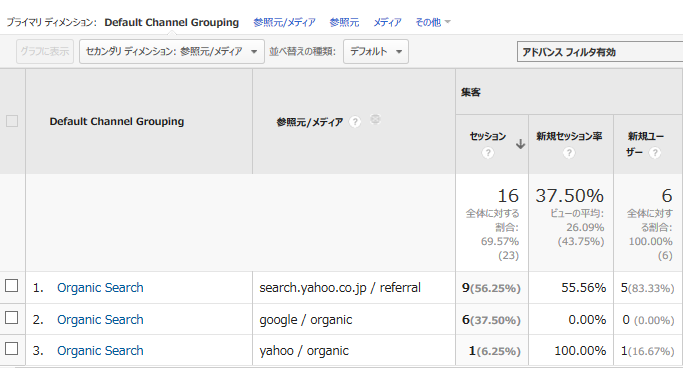Open help icon next to 参照元/メディア header
Image resolution: width=683 pixels, height=368 pixels.
tap(355, 122)
